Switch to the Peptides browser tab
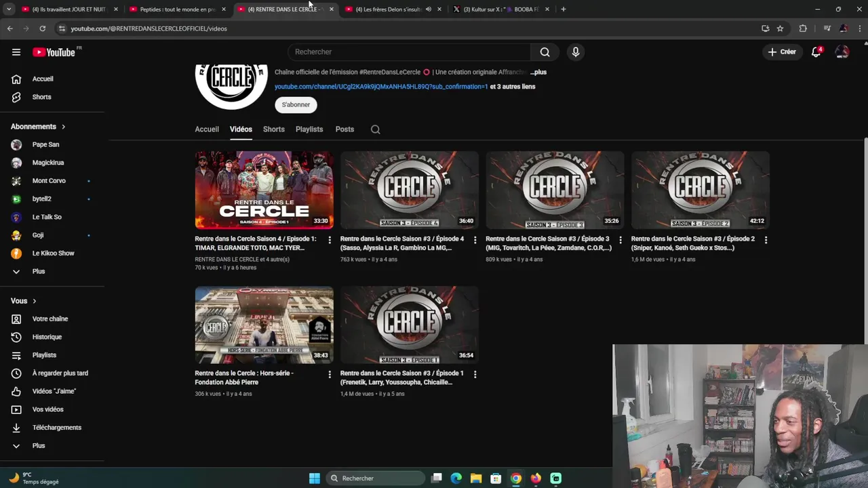Screen dimensions: 868x488 (178, 9)
